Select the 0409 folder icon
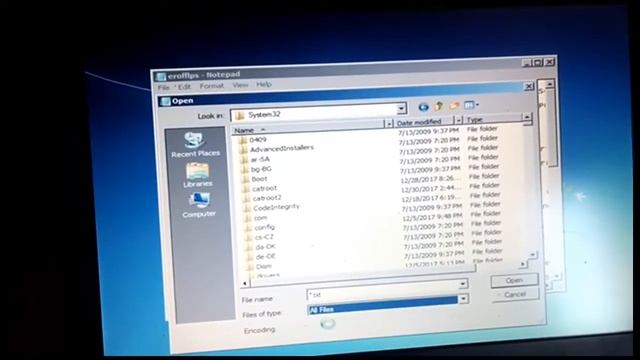This screenshot has height=360, width=640. (243, 140)
